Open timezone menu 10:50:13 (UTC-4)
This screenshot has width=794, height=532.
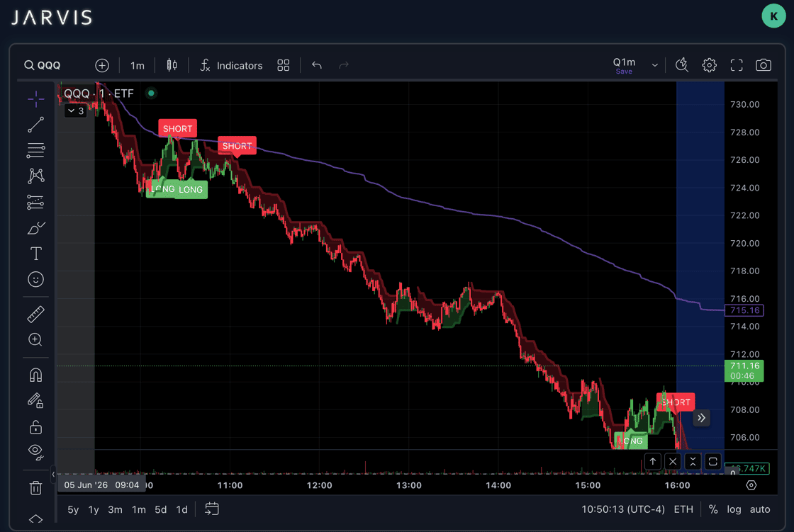coord(623,510)
